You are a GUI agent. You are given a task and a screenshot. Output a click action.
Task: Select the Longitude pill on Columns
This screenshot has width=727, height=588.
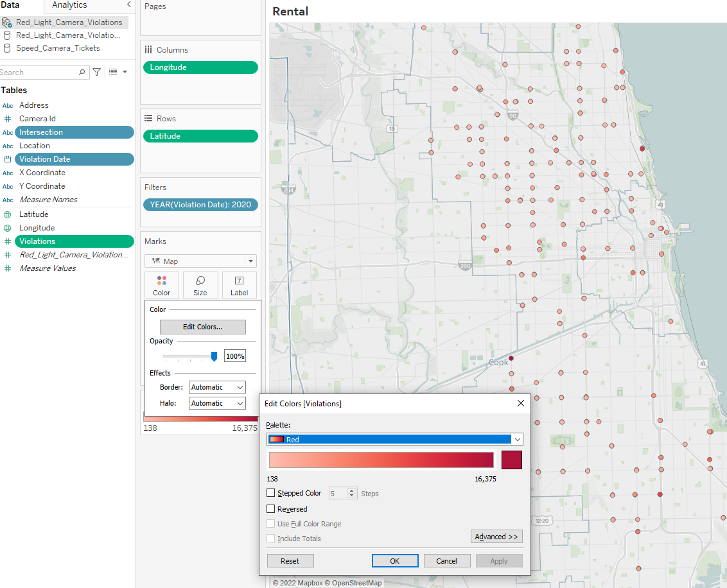200,67
